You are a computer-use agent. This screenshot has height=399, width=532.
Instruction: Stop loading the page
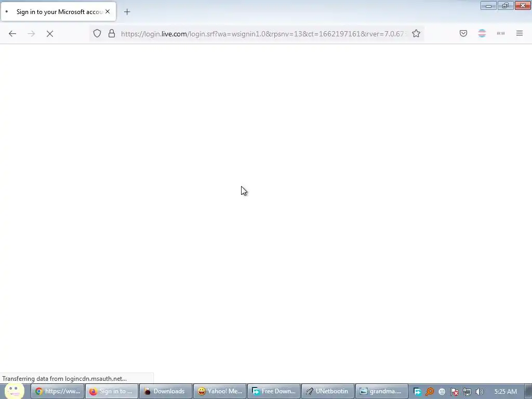pos(50,34)
